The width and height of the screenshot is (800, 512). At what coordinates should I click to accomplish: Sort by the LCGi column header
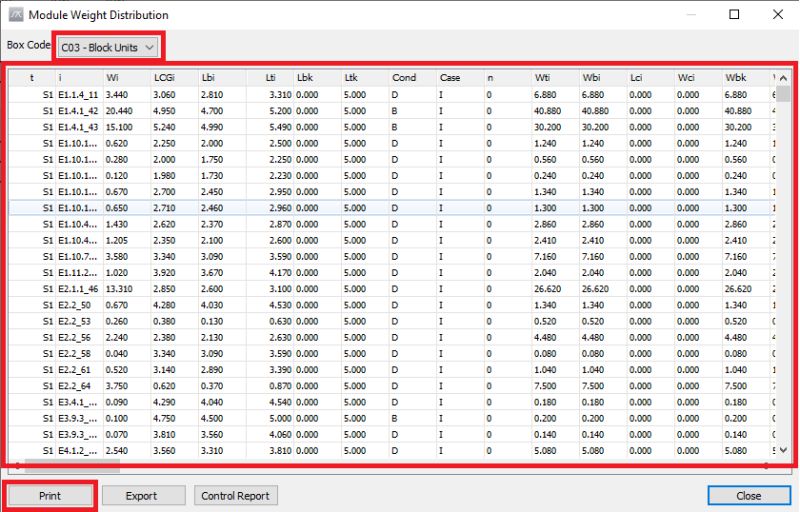174,78
